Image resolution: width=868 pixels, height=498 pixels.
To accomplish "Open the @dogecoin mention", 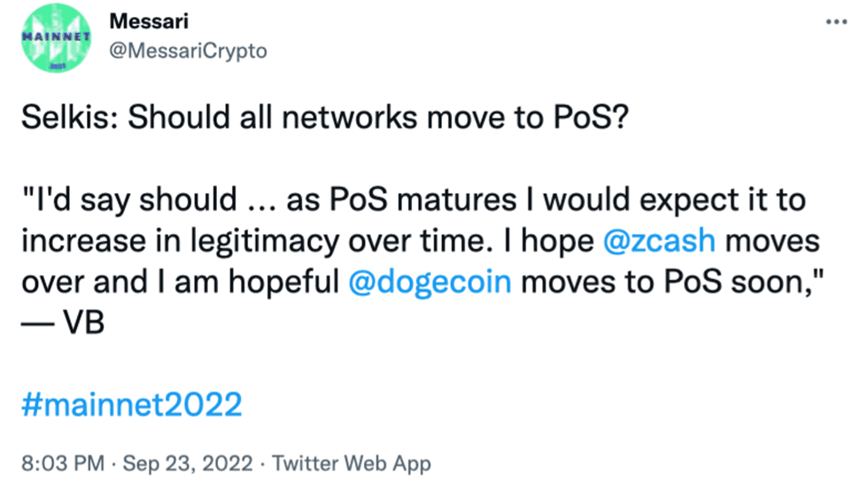I will click(x=430, y=282).
